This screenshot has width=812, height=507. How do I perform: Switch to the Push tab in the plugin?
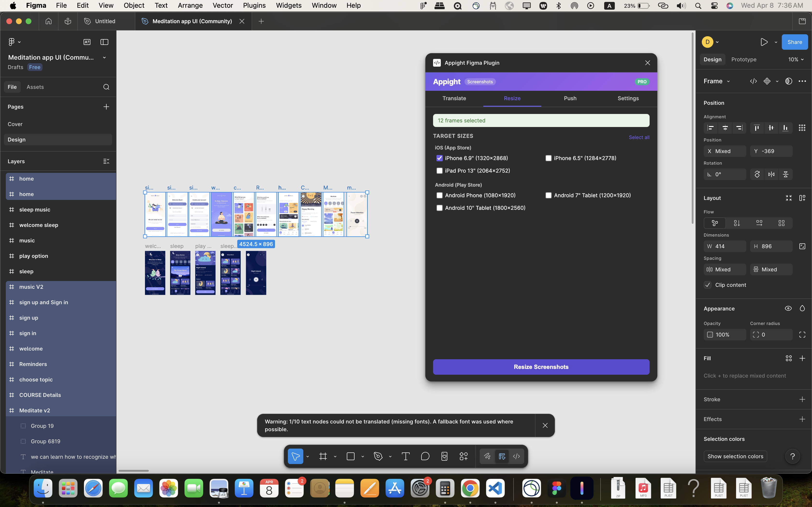(570, 98)
